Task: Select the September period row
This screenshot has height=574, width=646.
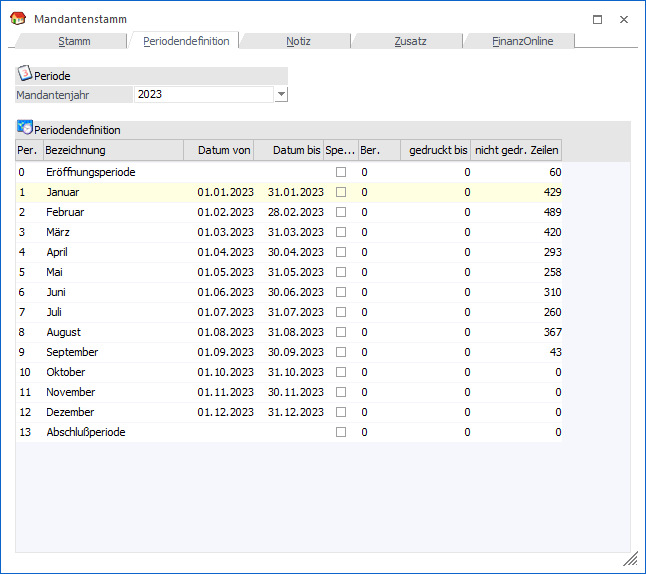Action: point(72,352)
